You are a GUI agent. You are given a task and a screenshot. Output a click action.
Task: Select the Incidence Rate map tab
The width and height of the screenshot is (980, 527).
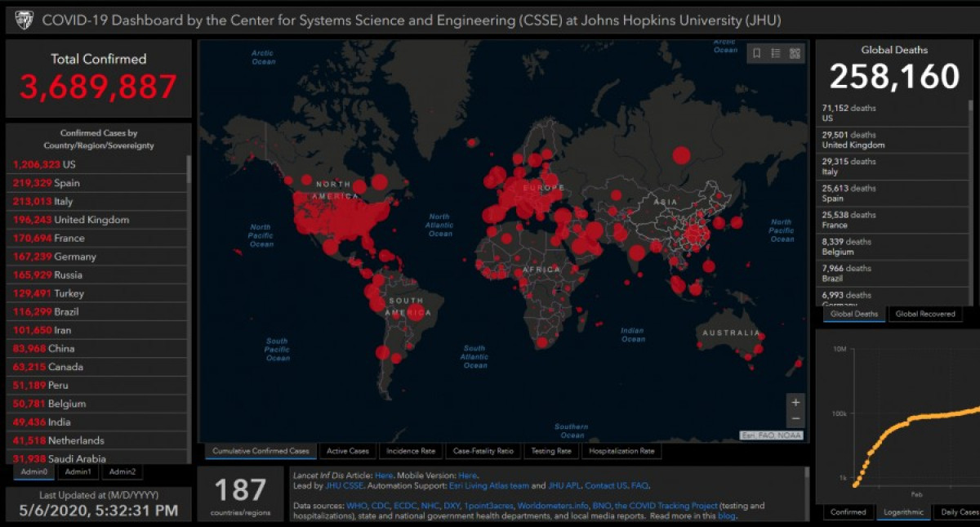tap(410, 451)
